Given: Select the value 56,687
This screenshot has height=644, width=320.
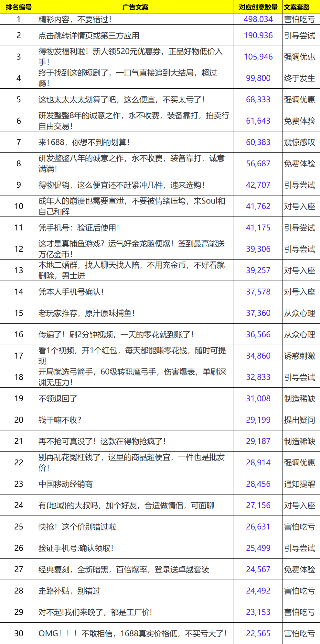Looking at the screenshot, I should [x=258, y=164].
